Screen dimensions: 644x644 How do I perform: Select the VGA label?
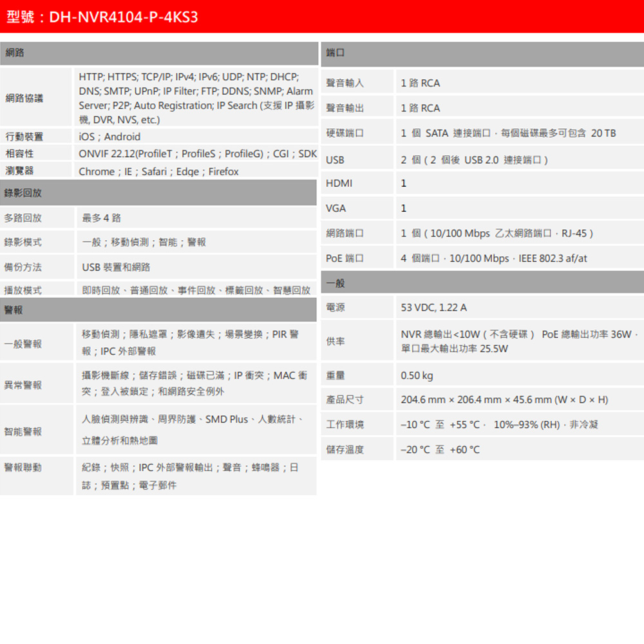click(x=336, y=208)
